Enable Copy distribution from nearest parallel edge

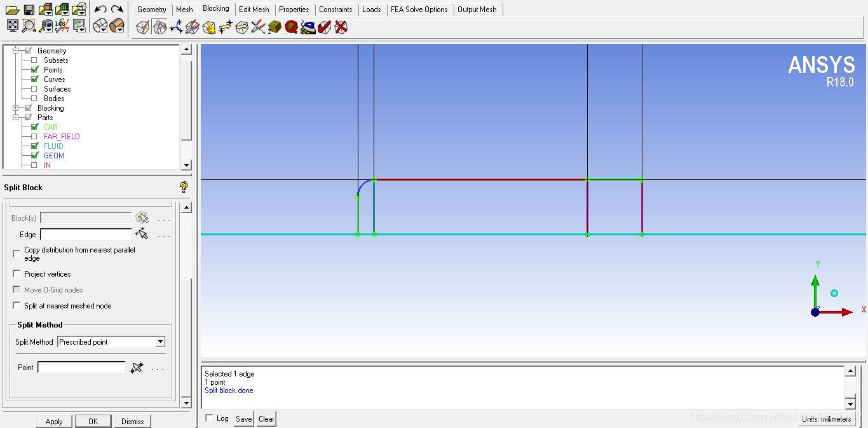[17, 253]
